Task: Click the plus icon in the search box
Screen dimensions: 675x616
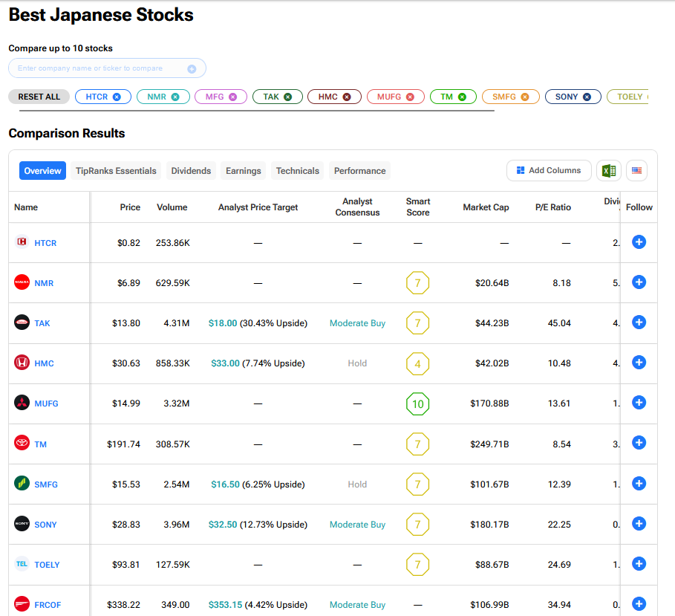Action: [192, 69]
